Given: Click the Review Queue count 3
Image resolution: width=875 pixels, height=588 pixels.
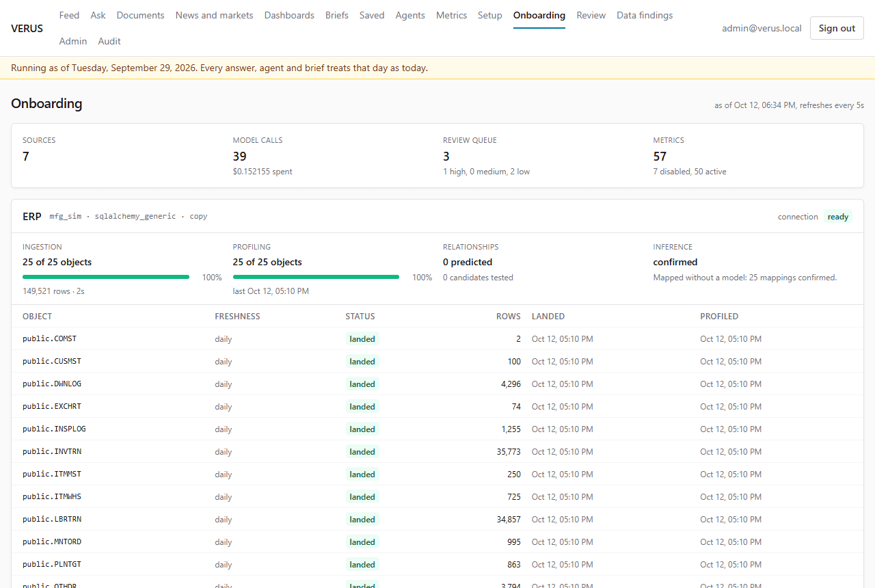Looking at the screenshot, I should [x=446, y=157].
